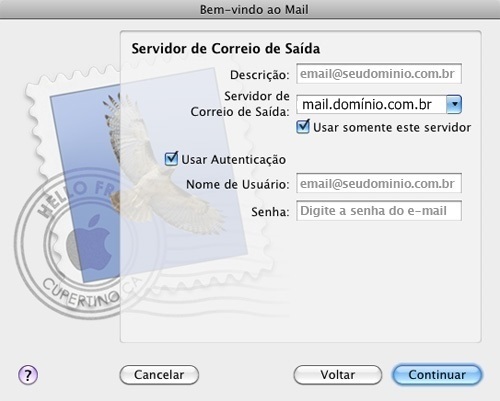This screenshot has height=401, width=500.
Task: Click the purple help question mark button
Action: pyautogui.click(x=28, y=375)
